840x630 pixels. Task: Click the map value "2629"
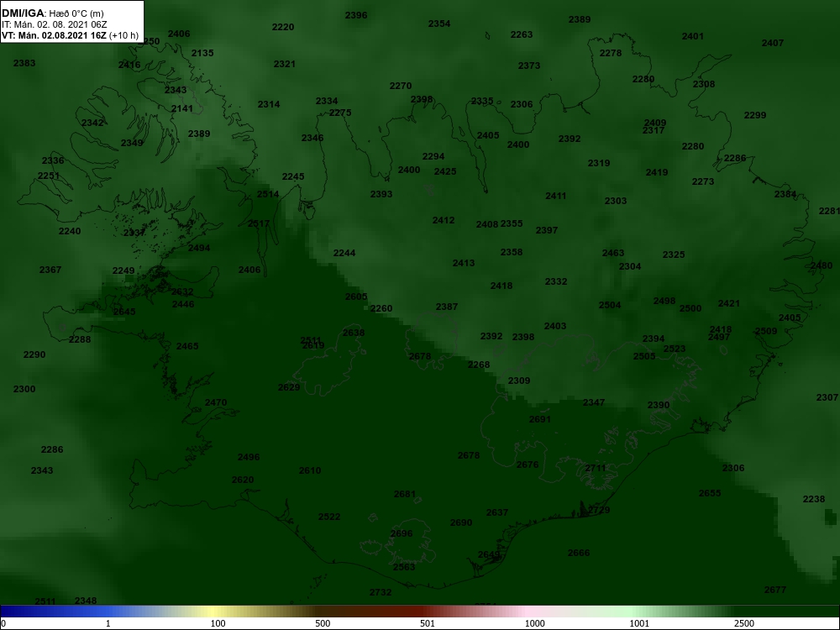pyautogui.click(x=289, y=387)
